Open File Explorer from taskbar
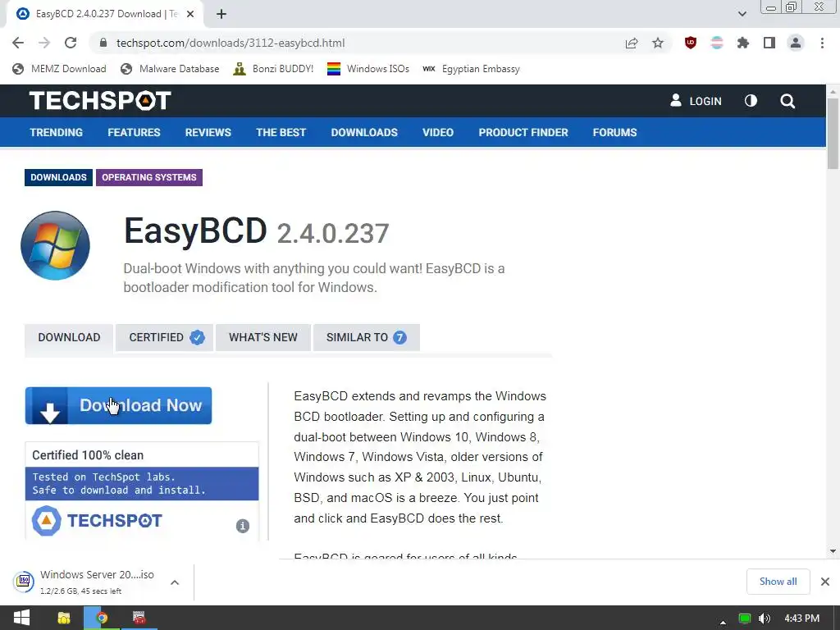The image size is (840, 630). coord(64,619)
